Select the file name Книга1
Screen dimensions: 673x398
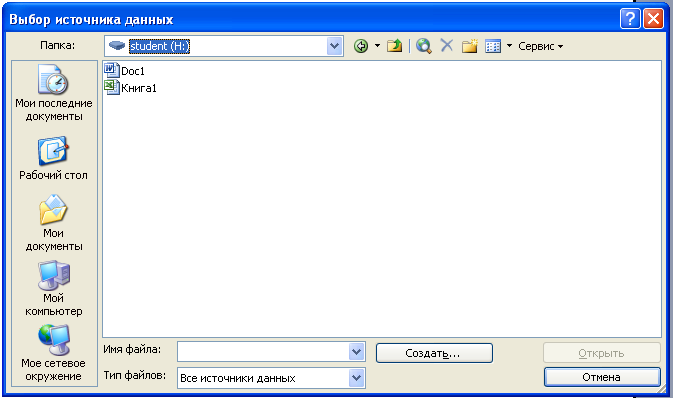point(139,88)
